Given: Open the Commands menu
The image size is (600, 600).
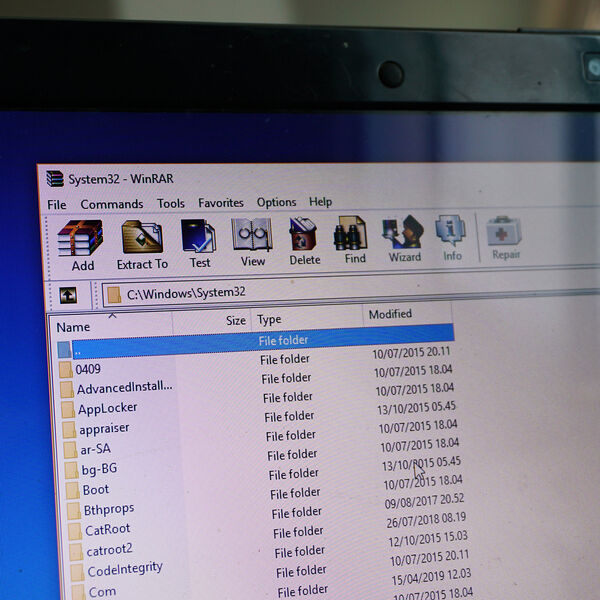Looking at the screenshot, I should point(111,204).
